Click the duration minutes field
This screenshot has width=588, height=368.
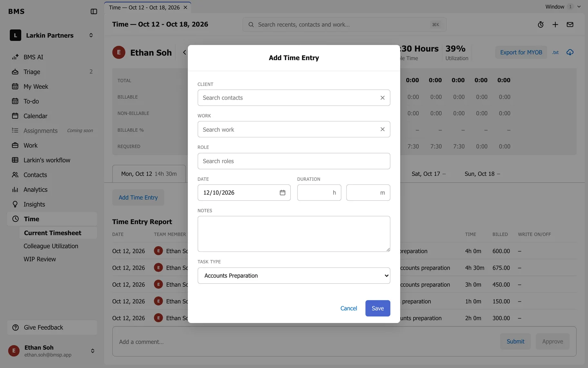(x=368, y=193)
